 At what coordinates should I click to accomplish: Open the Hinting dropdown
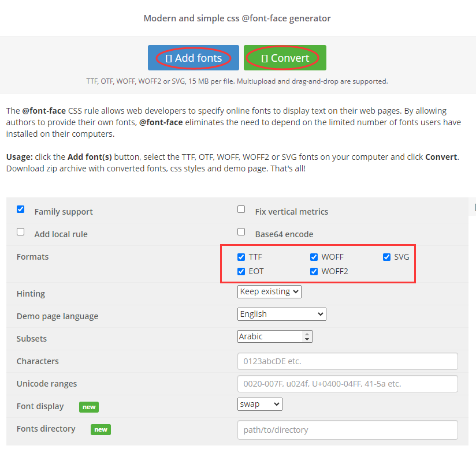pos(269,292)
